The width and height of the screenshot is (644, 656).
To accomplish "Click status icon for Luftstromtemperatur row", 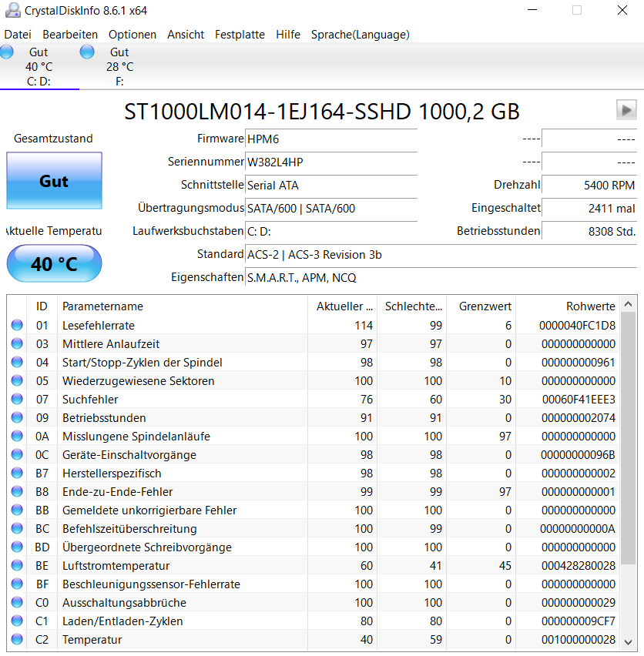I will coord(17,565).
